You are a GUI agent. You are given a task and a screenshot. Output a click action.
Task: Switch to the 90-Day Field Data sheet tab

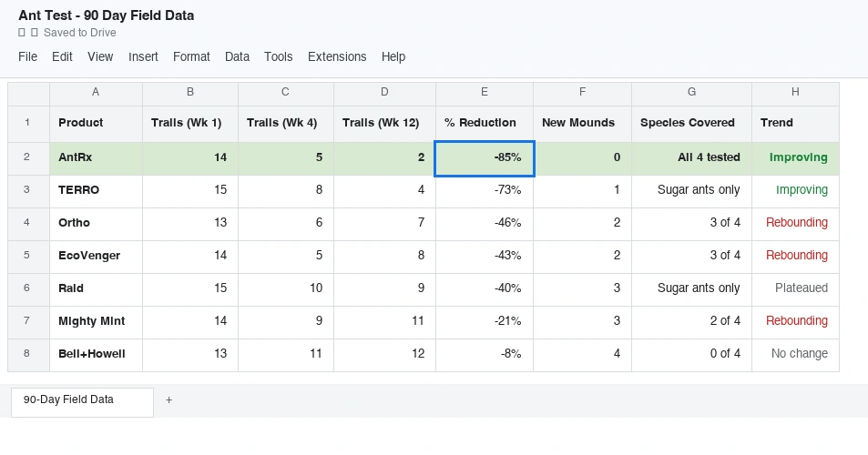tap(82, 399)
